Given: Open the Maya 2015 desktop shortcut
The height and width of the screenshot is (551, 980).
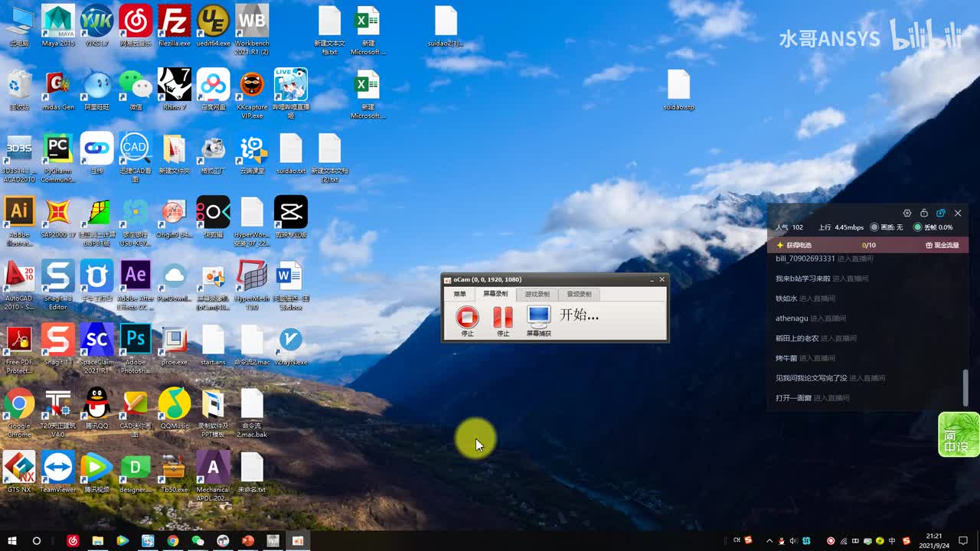Looking at the screenshot, I should (58, 25).
